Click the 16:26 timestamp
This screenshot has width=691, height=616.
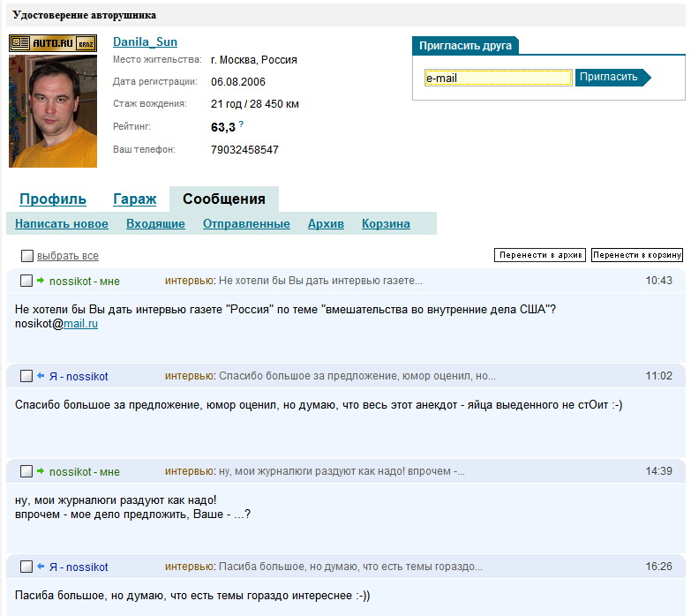point(659,567)
